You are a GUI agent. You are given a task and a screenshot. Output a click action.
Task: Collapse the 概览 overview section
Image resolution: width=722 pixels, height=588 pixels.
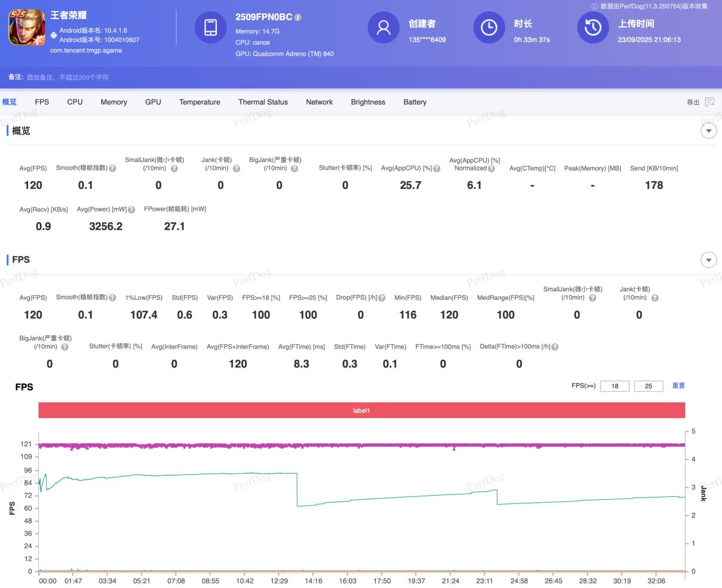click(708, 130)
